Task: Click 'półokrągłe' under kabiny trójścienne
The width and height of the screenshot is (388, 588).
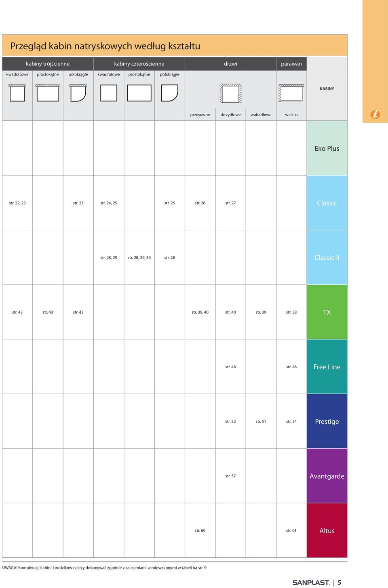Action: 78,74
